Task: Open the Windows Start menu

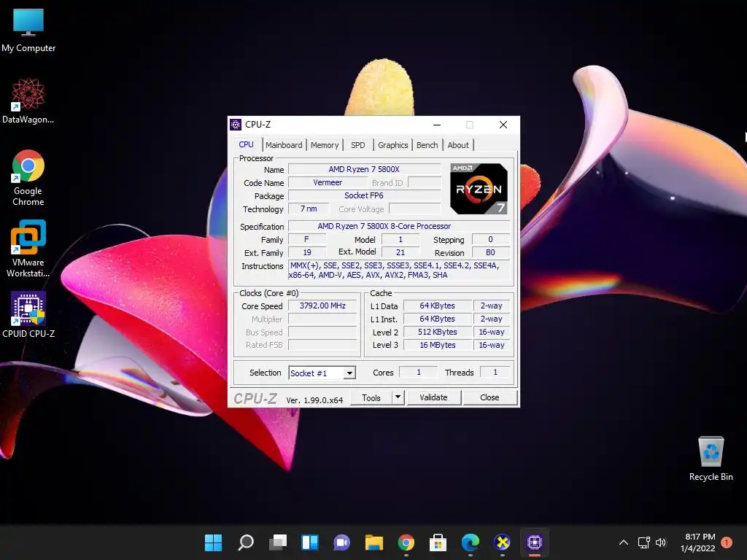Action: (213, 542)
